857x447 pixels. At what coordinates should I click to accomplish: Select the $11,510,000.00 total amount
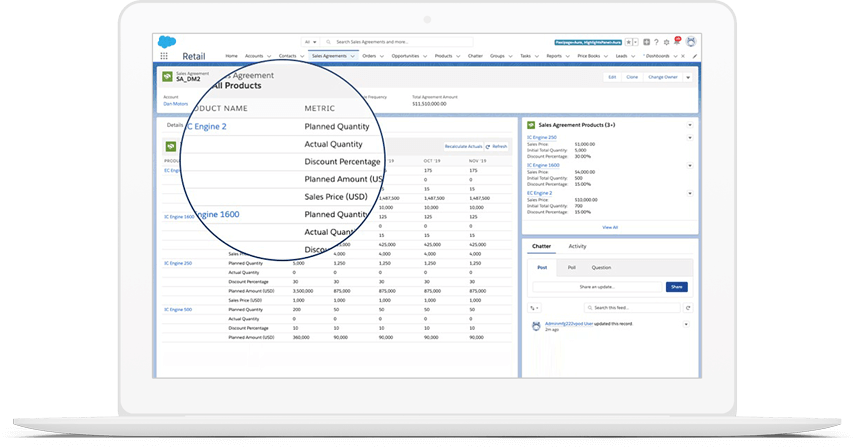(x=429, y=104)
